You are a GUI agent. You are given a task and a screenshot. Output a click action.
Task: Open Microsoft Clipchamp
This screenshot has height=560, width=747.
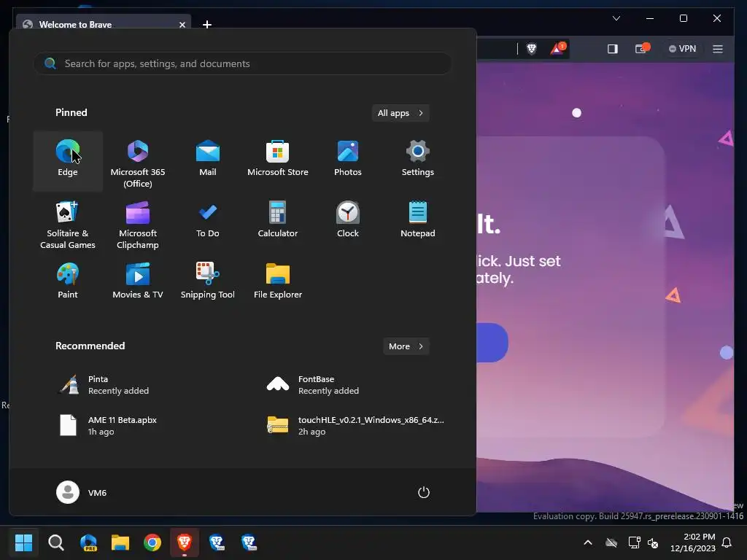pyautogui.click(x=138, y=224)
